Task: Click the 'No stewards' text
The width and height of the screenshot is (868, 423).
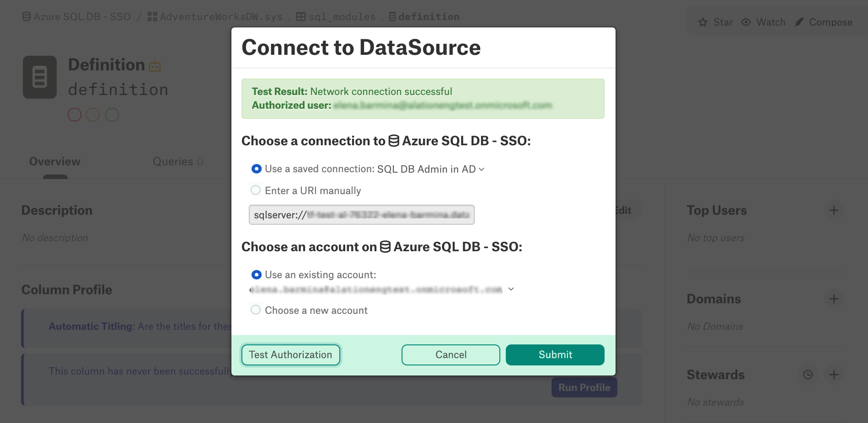Action: click(x=715, y=402)
